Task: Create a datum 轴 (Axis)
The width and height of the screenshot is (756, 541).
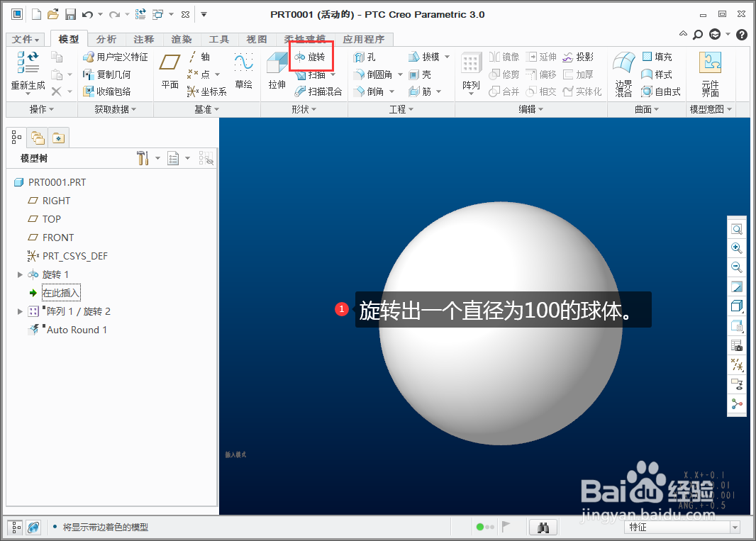Action: tap(199, 57)
